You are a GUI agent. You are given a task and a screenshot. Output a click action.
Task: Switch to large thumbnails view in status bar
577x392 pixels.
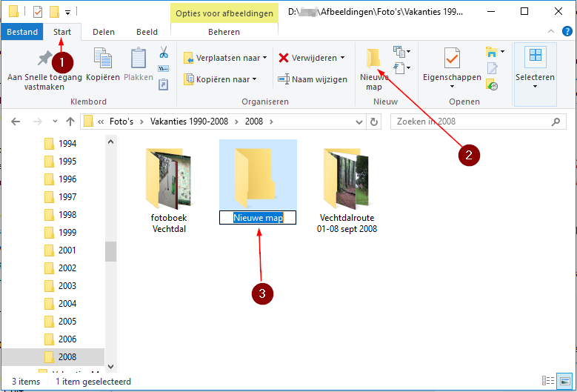[564, 381]
